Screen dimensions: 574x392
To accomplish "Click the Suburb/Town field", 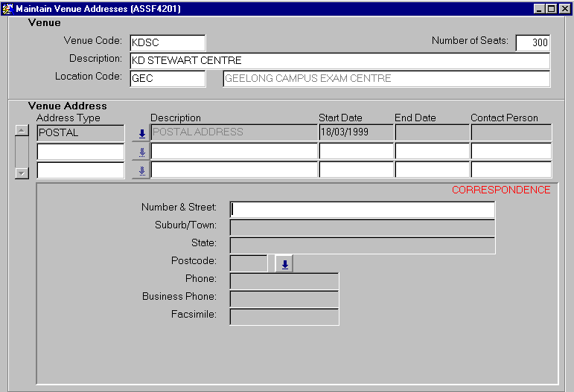I will (362, 227).
